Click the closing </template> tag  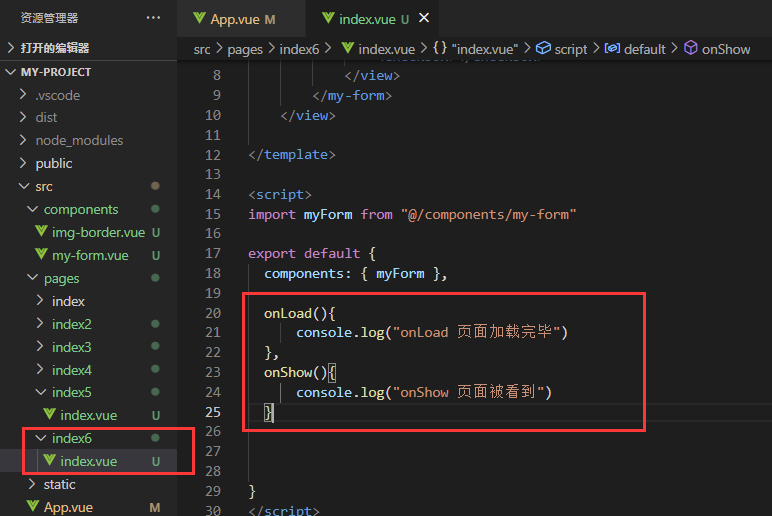292,155
